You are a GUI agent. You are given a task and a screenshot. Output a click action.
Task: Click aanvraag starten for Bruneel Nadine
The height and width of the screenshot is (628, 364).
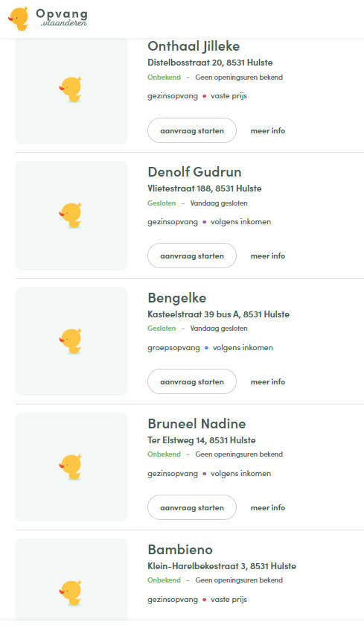[x=192, y=507]
